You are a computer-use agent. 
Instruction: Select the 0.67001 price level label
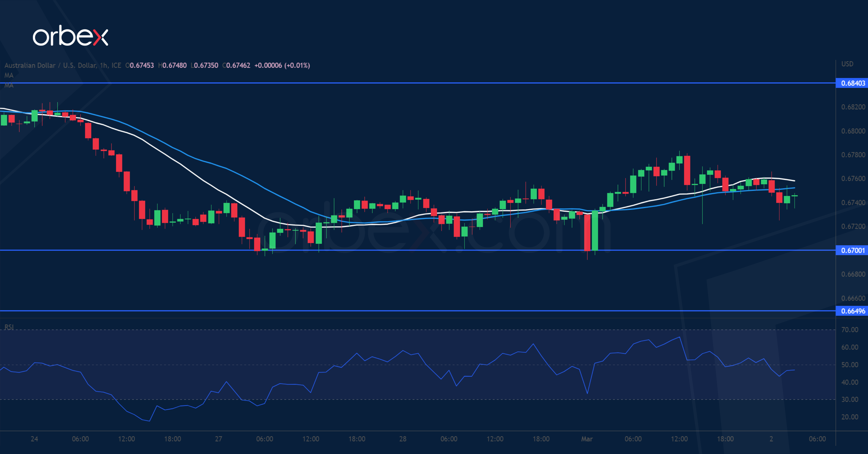pos(852,250)
